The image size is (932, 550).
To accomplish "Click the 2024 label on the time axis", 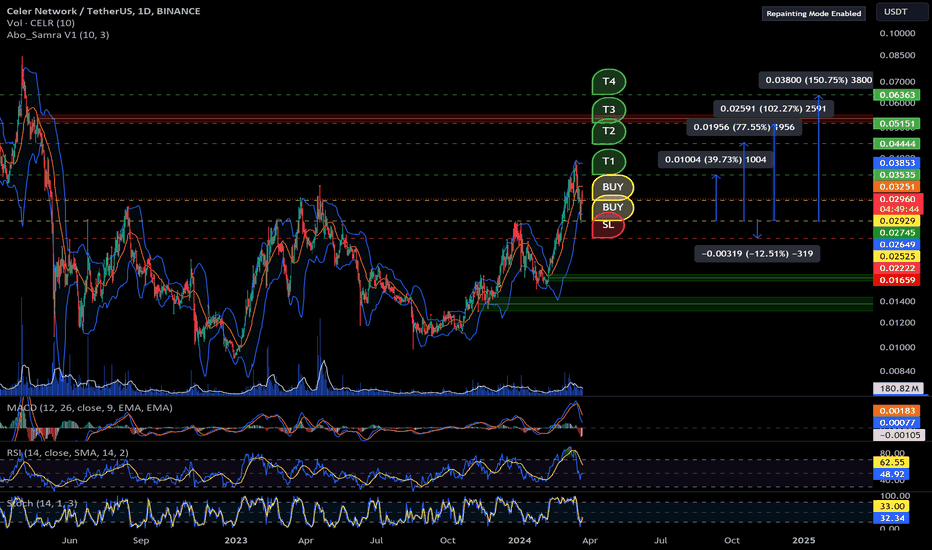I will (x=519, y=540).
